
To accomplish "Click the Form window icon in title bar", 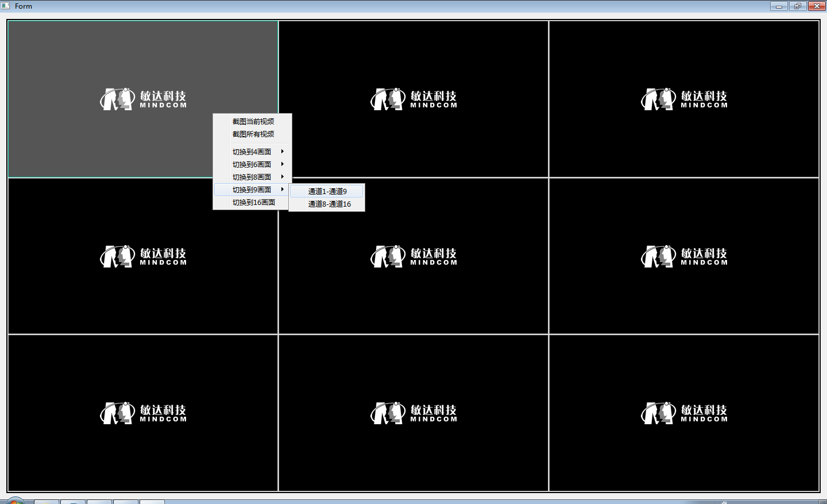I will (6, 6).
